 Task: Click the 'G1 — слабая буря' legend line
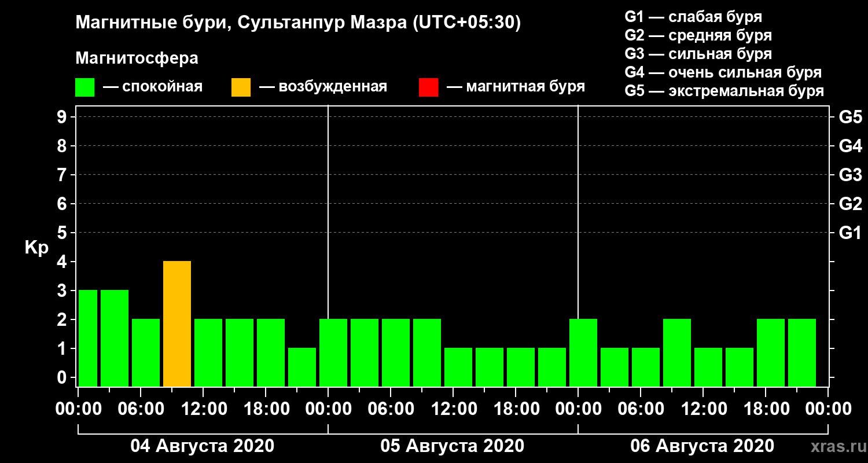[693, 17]
